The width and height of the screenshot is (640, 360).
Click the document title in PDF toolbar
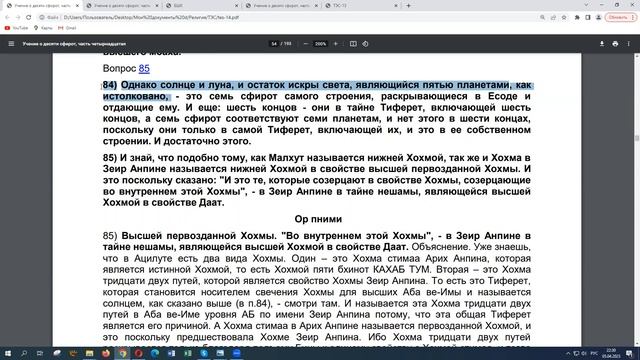tap(74, 44)
